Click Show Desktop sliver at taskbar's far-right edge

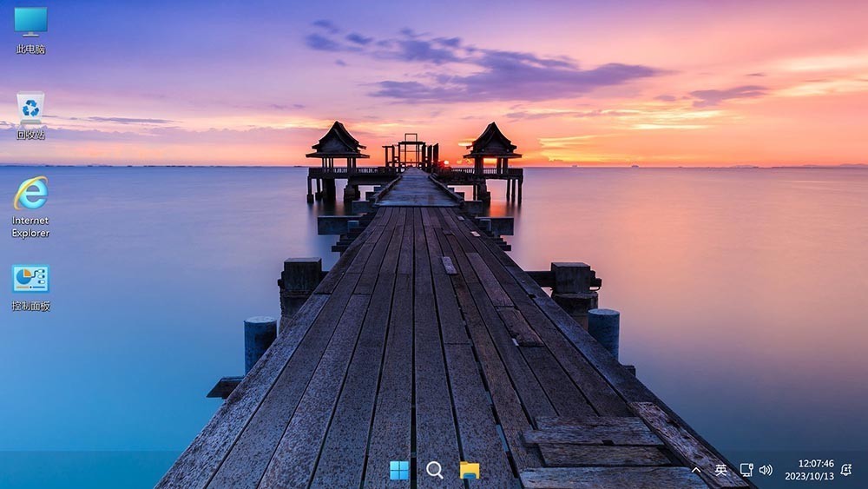click(x=865, y=470)
